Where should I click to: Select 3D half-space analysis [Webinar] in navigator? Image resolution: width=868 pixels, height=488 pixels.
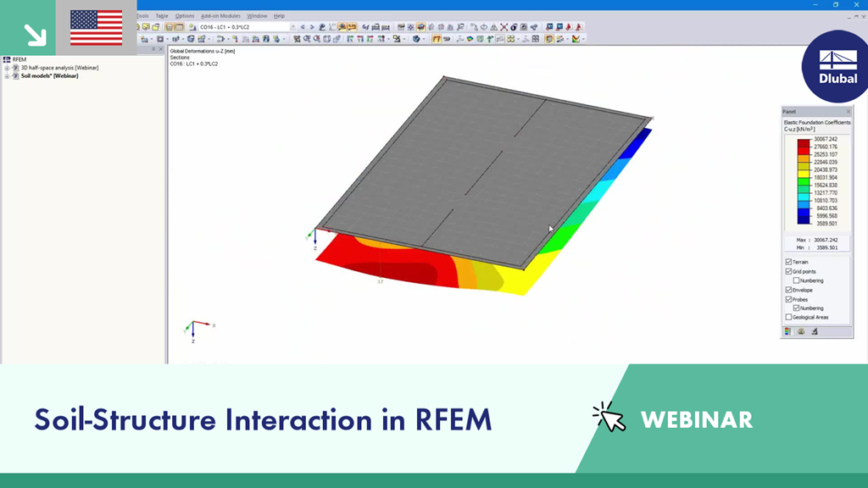60,68
